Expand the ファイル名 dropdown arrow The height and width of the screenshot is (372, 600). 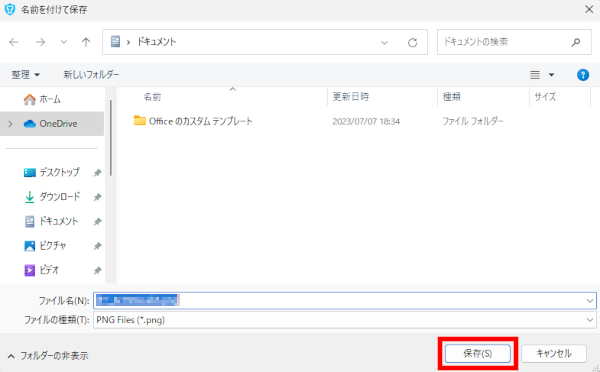590,301
